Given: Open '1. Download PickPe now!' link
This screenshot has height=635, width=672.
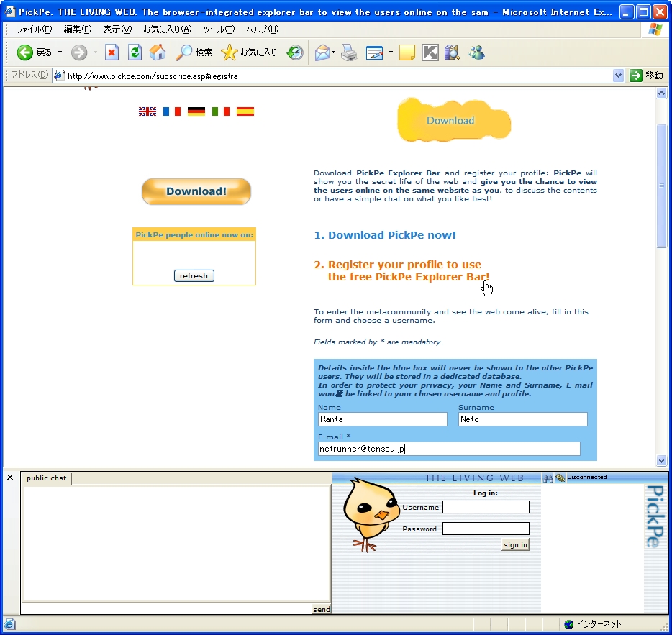Looking at the screenshot, I should point(385,235).
